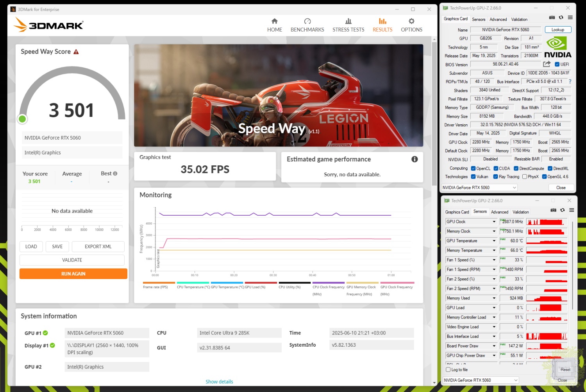Viewport: 586px width, 392px height.
Task: Click the green score gauge indicator dot
Action: click(22, 119)
